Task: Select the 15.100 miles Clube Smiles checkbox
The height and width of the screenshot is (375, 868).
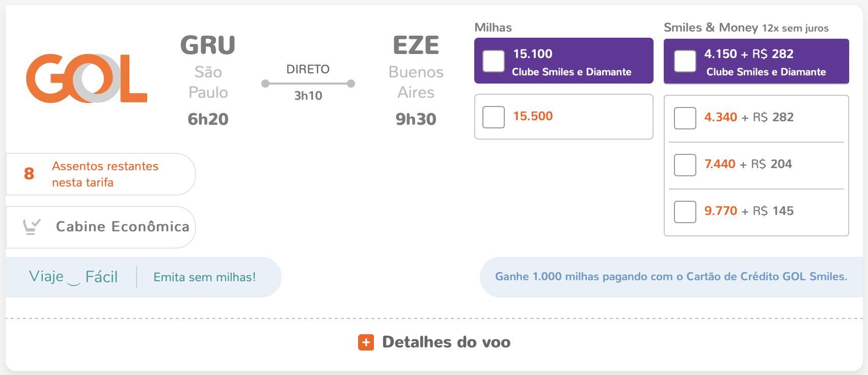Action: point(494,61)
